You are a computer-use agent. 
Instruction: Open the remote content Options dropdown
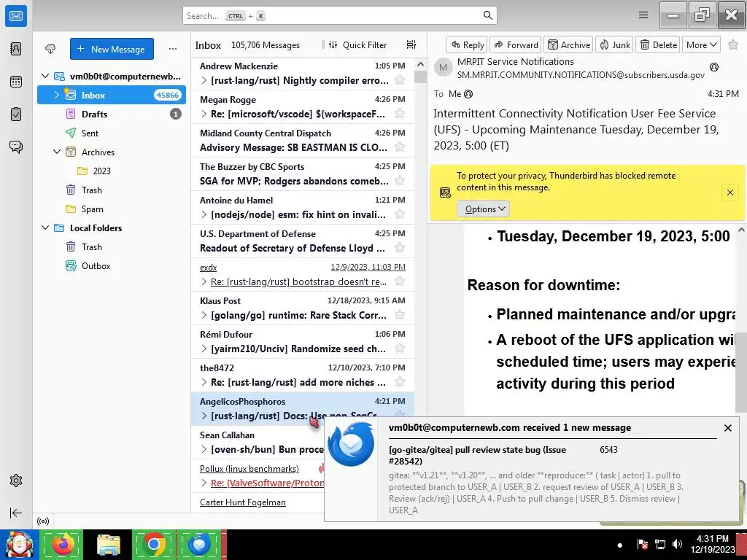(484, 209)
